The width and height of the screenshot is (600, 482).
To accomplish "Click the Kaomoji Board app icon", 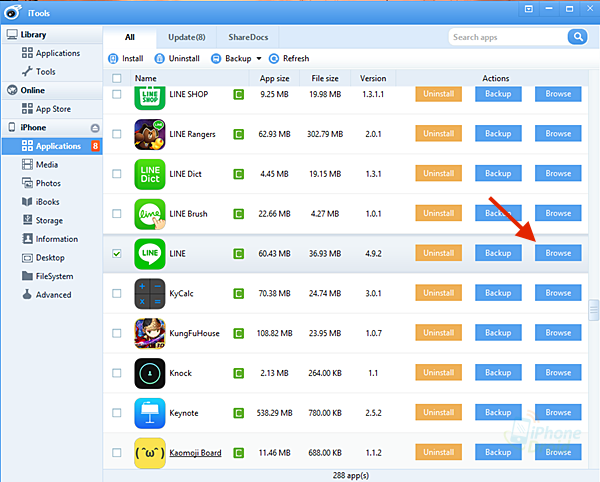I will pyautogui.click(x=150, y=453).
